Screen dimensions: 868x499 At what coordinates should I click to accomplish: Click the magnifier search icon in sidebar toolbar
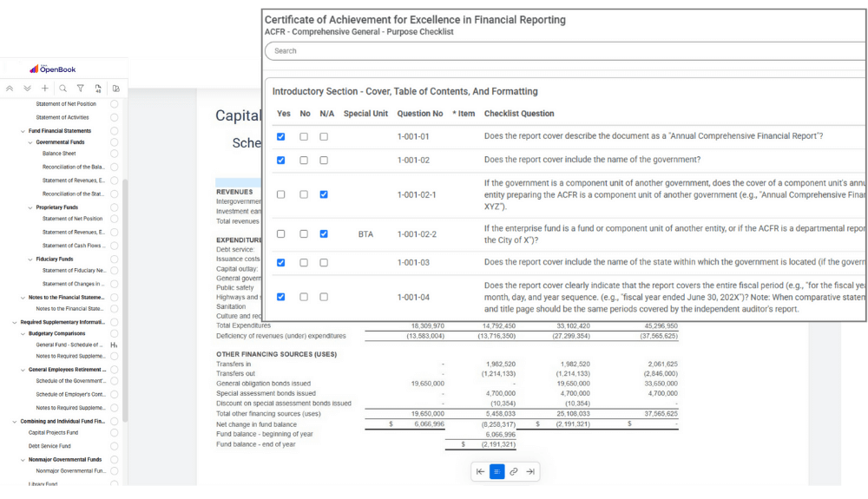click(63, 89)
